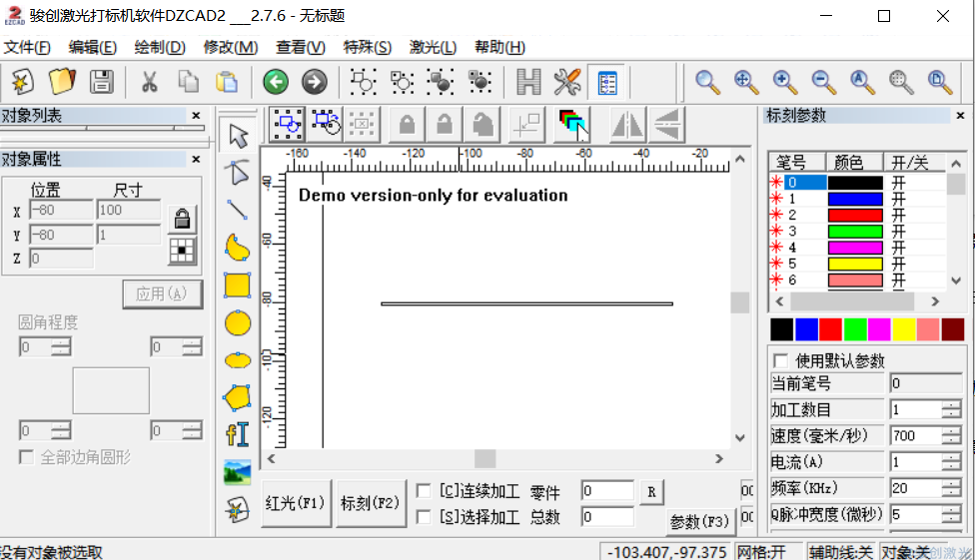Click the zoom out magnifier icon
The width and height of the screenshot is (975, 560).
pos(823,82)
